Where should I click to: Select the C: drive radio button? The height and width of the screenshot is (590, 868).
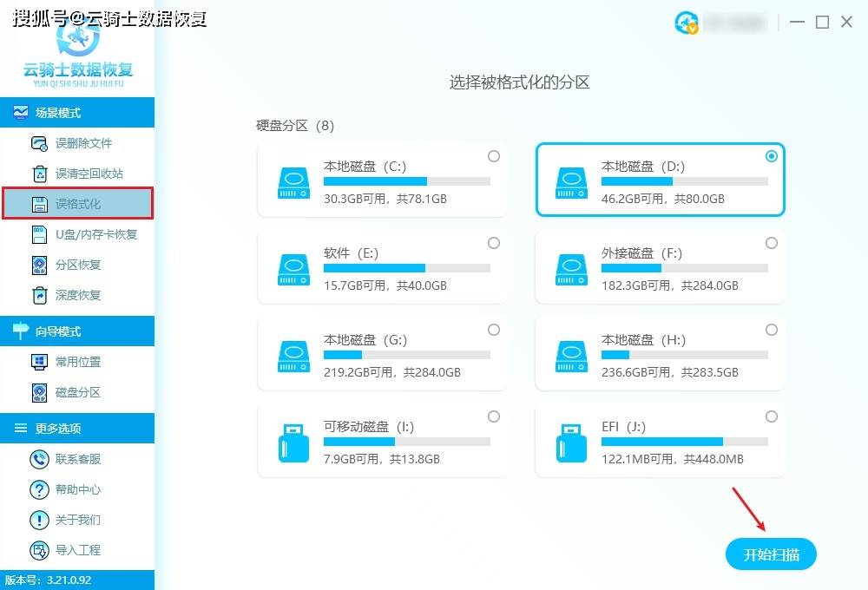click(494, 156)
